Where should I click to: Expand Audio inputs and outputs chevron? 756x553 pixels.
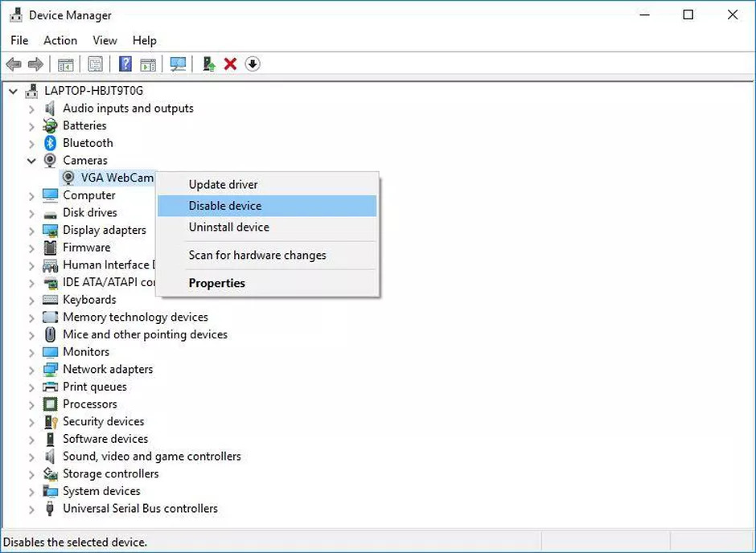point(31,109)
